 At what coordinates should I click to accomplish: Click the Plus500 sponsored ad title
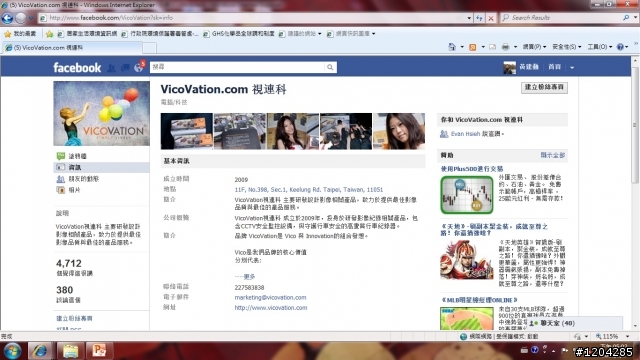click(x=471, y=169)
